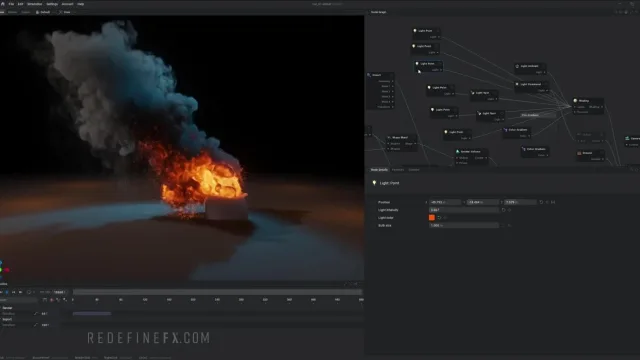The width and height of the screenshot is (640, 360).
Task: Click the Shading node sphere icon
Action: tap(576, 100)
